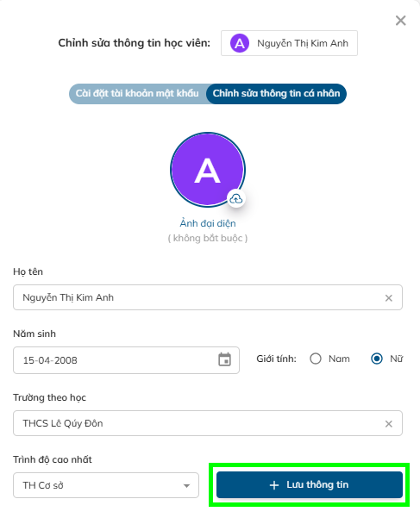Select Chỉnh sửa thông tin cá nhân tab

(x=276, y=94)
